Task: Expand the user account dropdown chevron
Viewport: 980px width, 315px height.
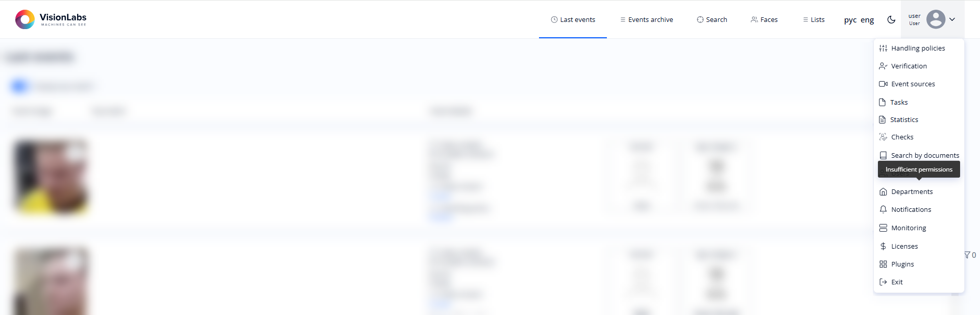Action: point(952,19)
